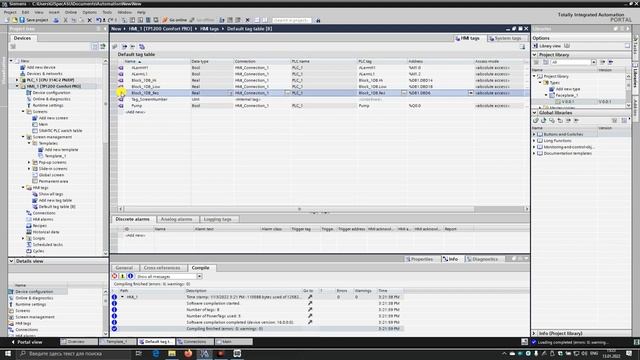This screenshot has height=360, width=640.
Task: Click the Delete X toolbar icon
Action: pyautogui.click(x=89, y=20)
